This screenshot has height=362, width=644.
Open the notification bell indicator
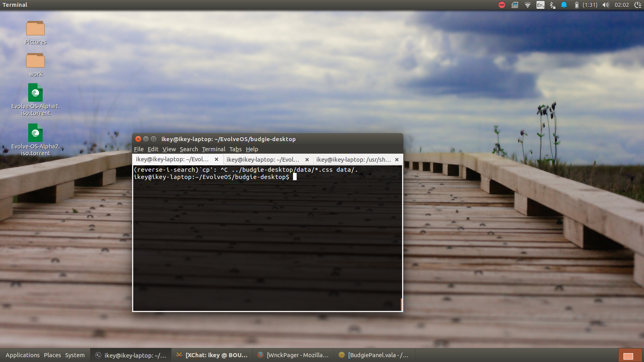(564, 5)
